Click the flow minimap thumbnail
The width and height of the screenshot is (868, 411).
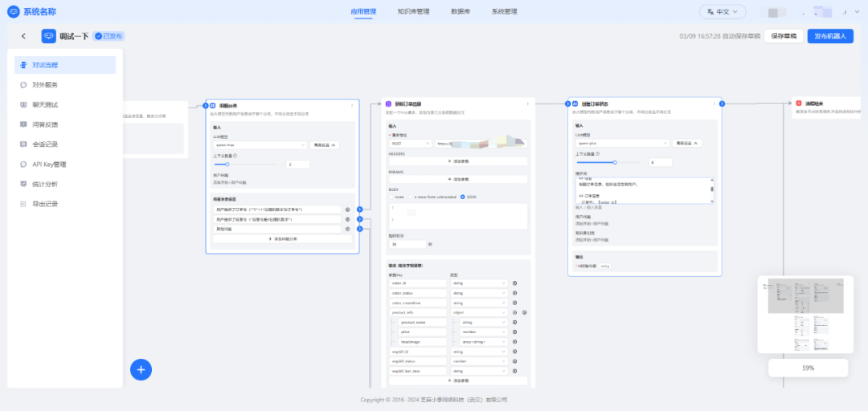(x=805, y=314)
